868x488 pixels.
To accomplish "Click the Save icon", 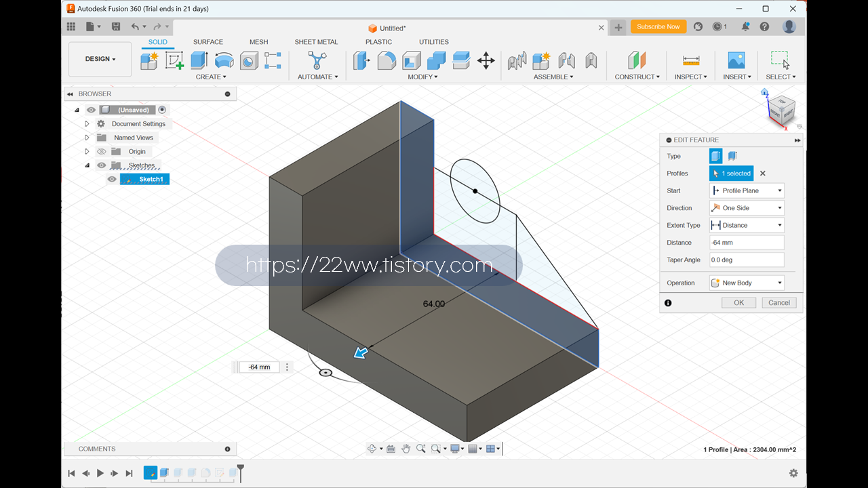I will point(116,26).
